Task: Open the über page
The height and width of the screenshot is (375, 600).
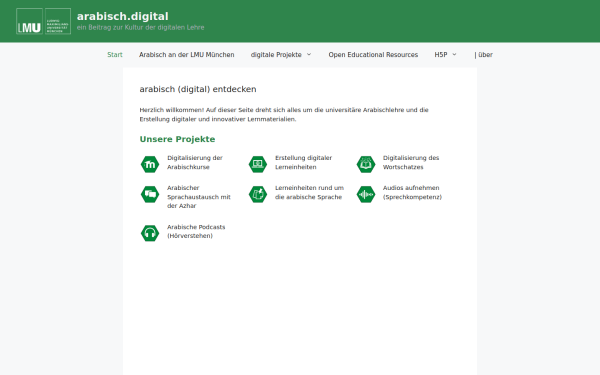Action: click(483, 55)
